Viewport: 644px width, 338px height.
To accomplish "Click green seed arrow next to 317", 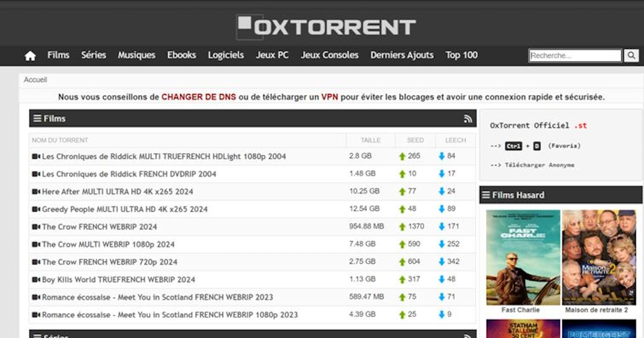I will pyautogui.click(x=402, y=280).
